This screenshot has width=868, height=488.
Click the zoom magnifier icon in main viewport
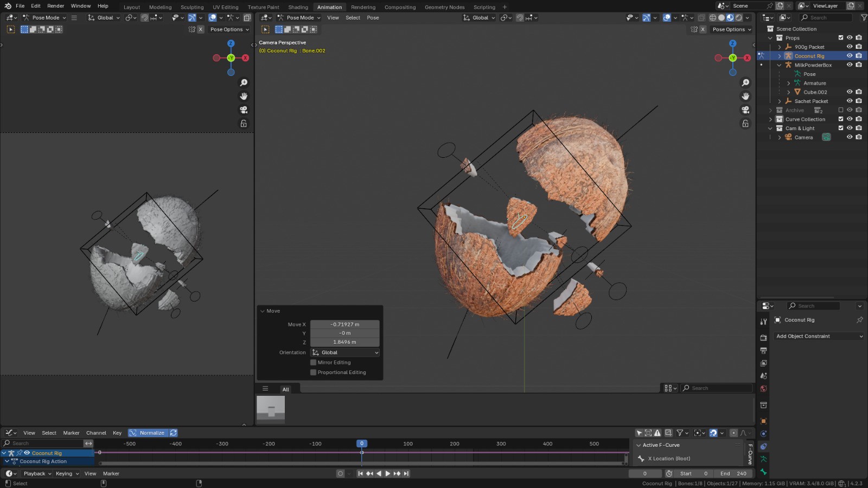click(x=745, y=82)
